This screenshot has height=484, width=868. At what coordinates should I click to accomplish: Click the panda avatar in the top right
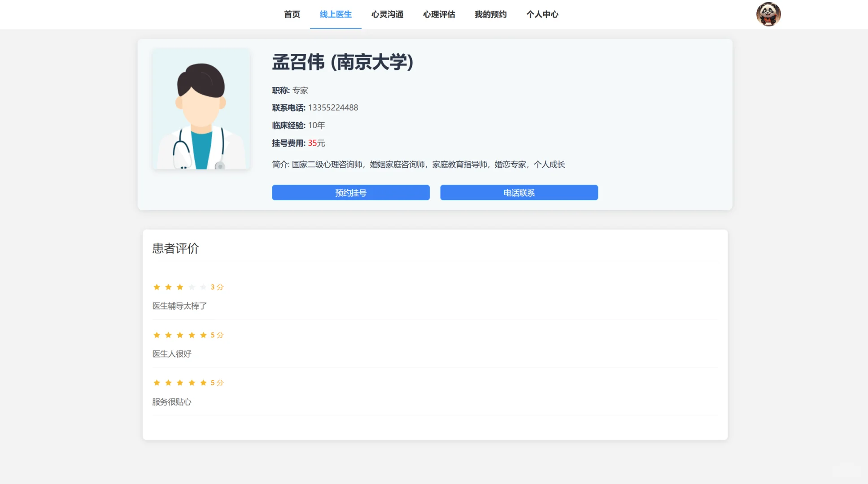(x=768, y=14)
